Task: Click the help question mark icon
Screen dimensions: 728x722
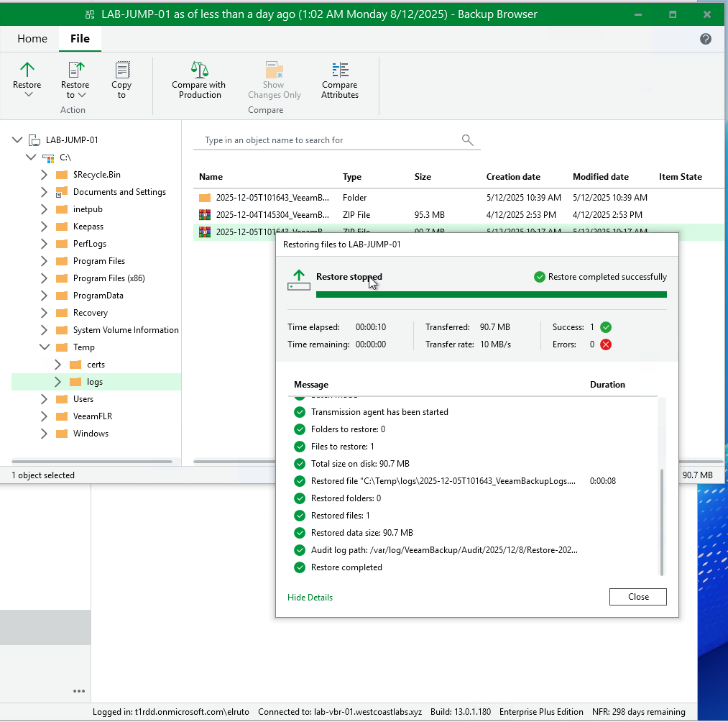Action: (706, 39)
